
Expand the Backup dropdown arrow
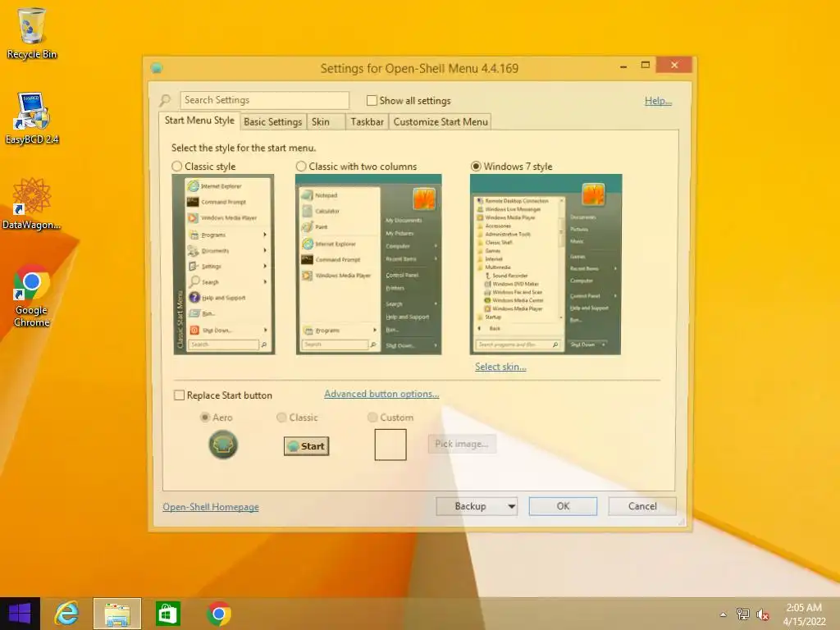[x=512, y=506]
